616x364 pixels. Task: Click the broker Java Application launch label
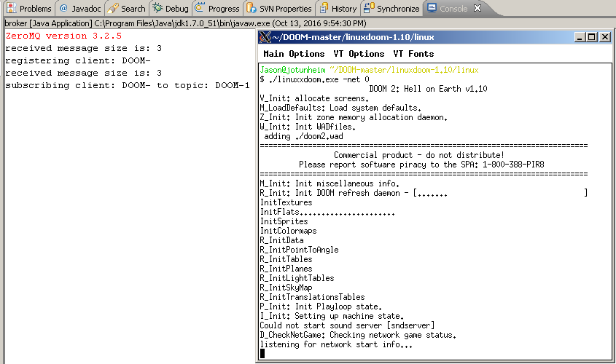pyautogui.click(x=185, y=23)
